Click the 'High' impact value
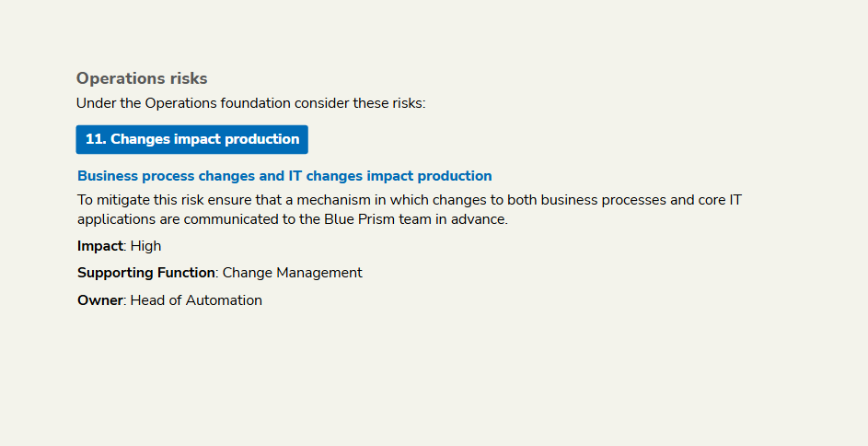This screenshot has height=446, width=868. (x=145, y=246)
